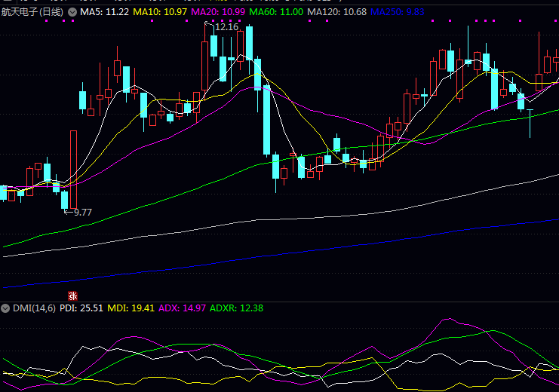Open the MA settings dropdown arrow

coord(72,13)
